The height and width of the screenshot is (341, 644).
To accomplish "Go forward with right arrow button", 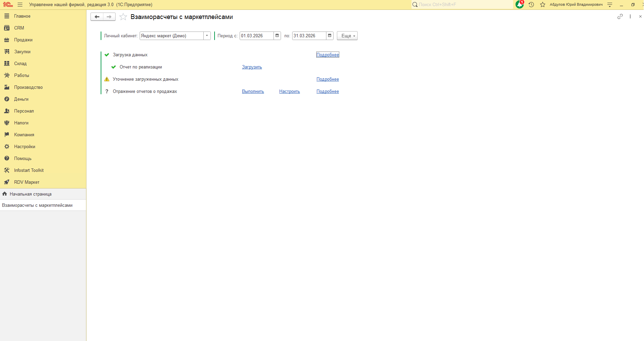I will 109,17.
